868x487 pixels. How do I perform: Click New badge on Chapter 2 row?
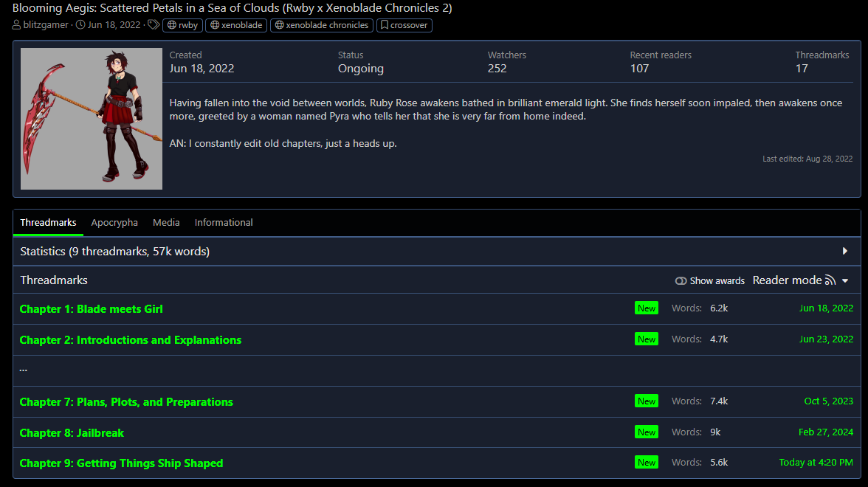tap(647, 339)
